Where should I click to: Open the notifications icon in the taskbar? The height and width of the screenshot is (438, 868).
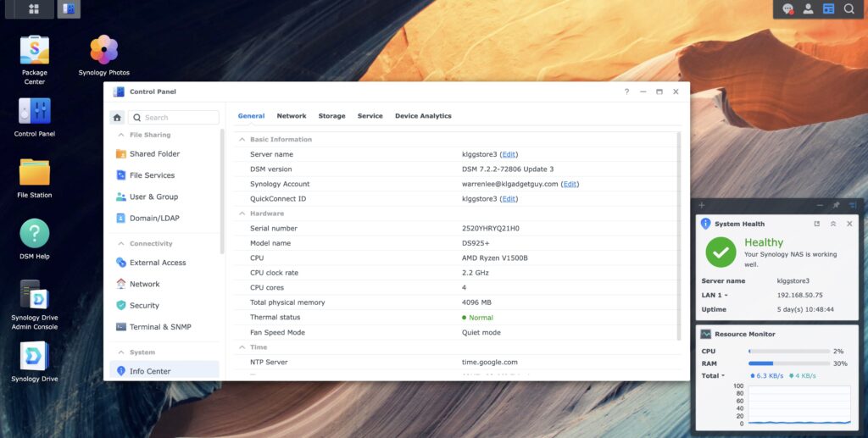point(788,9)
